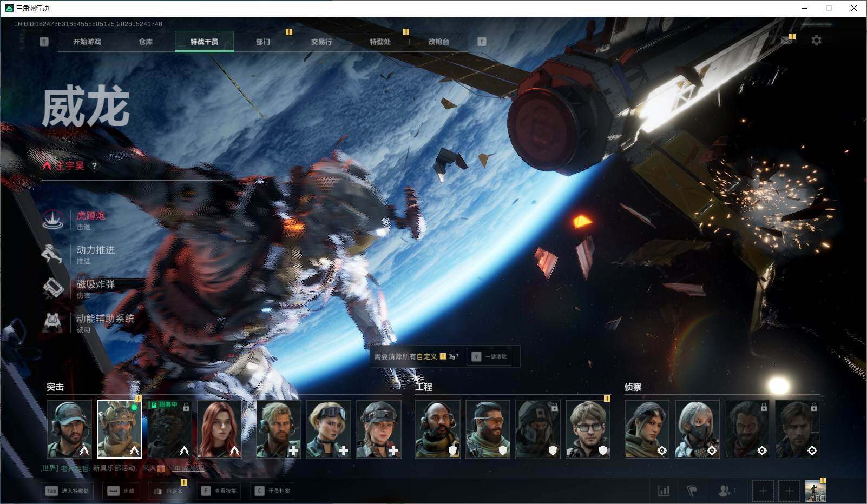Click the question mark beside 王宇昊

[94, 166]
